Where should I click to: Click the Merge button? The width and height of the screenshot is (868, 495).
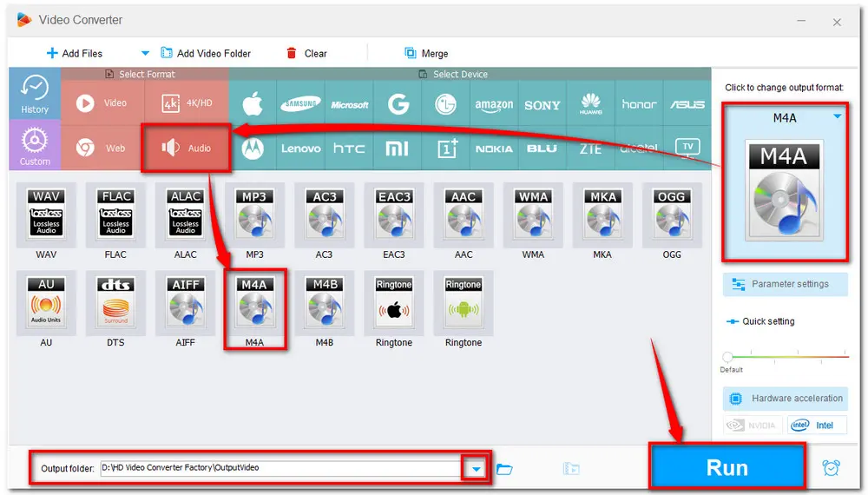point(426,53)
